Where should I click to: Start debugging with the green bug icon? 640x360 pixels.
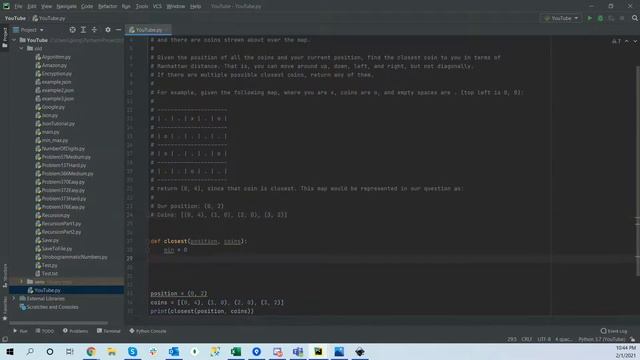[600, 18]
